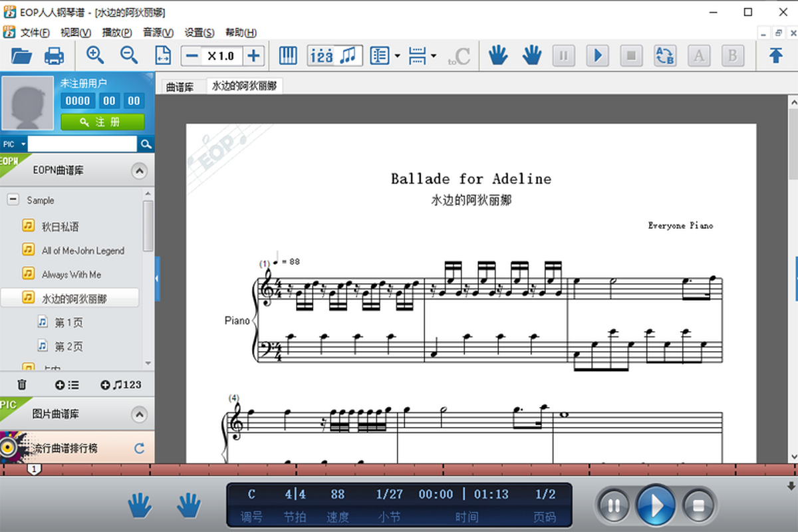Click the toolbar pause button

564,56
